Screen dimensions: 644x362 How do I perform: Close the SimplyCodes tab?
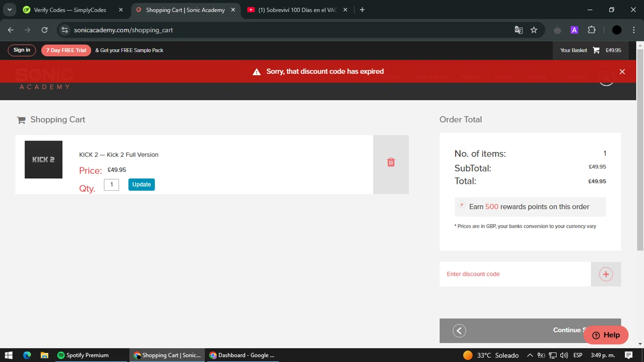(x=121, y=10)
